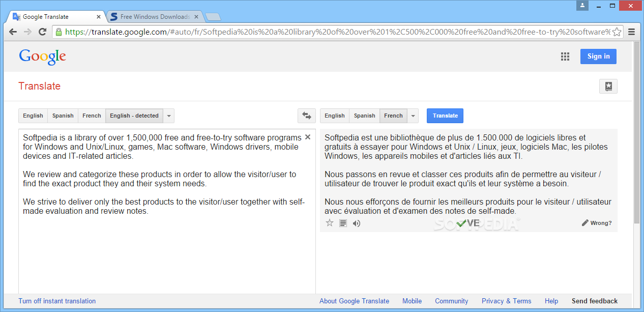Reload the page with the refresh icon

click(x=43, y=32)
